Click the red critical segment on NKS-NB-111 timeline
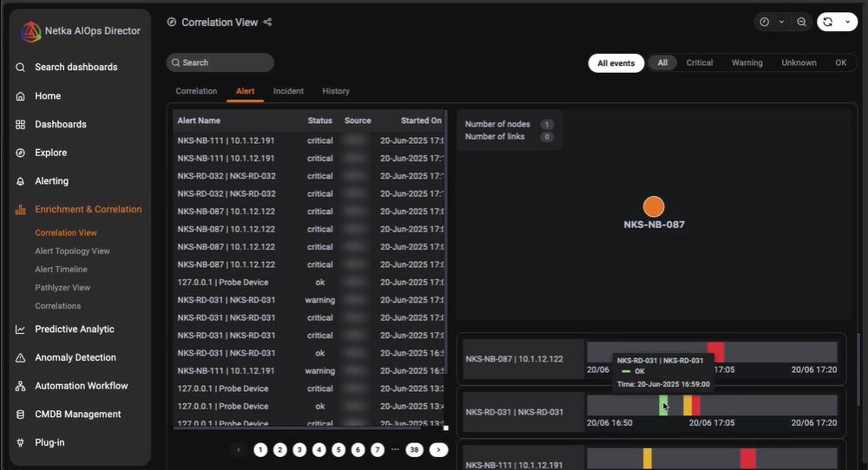The height and width of the screenshot is (470, 868). (x=748, y=459)
